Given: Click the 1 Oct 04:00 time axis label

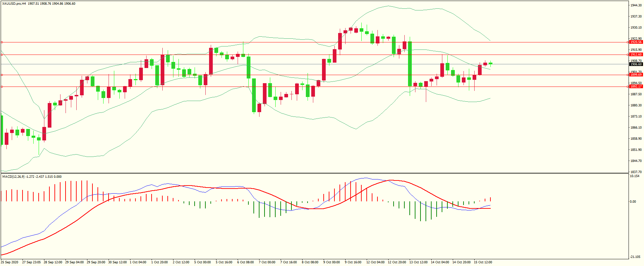Looking at the screenshot, I should click(138, 262).
